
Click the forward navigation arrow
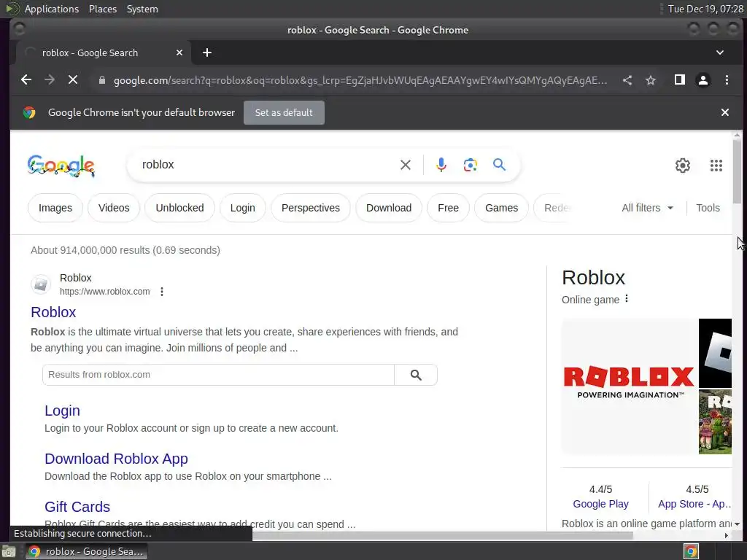point(50,80)
